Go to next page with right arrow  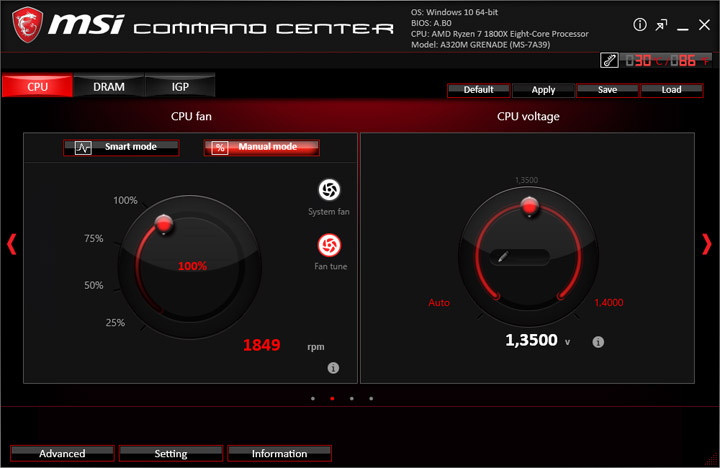pyautogui.click(x=707, y=244)
